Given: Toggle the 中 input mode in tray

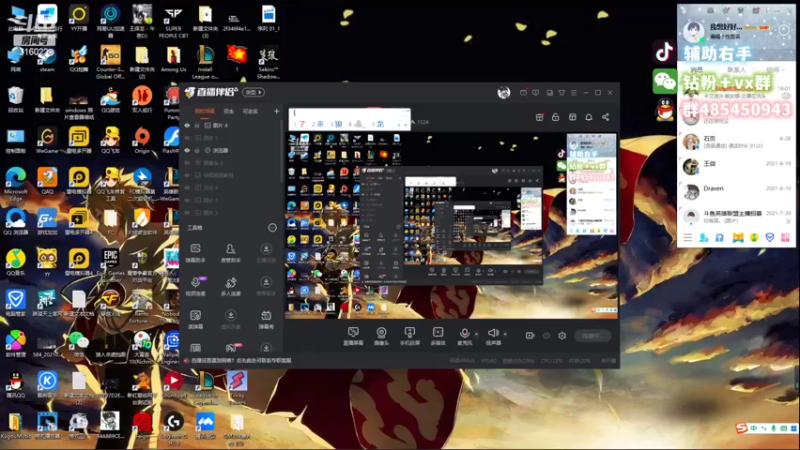Looking at the screenshot, I should (x=754, y=428).
